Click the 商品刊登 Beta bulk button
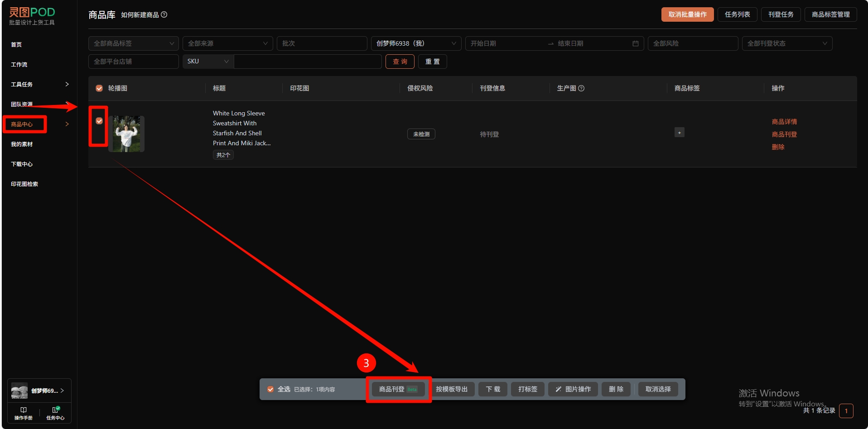 pos(398,389)
